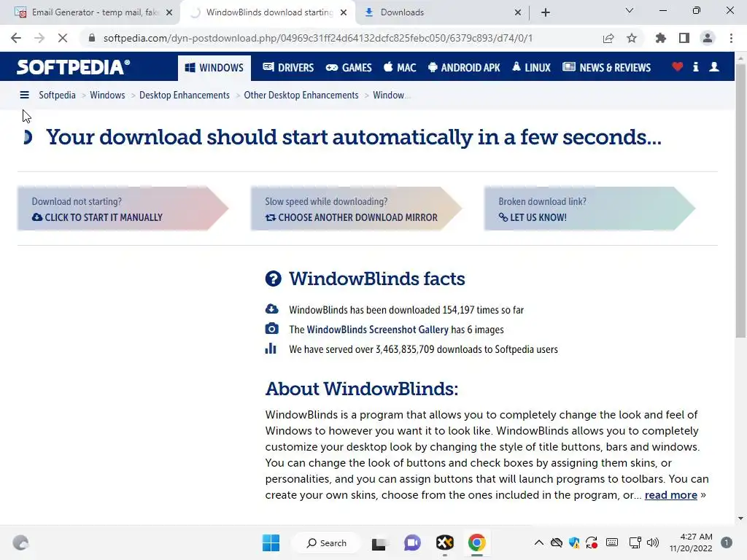
Task: Close the Email Generator tab
Action: click(x=169, y=12)
